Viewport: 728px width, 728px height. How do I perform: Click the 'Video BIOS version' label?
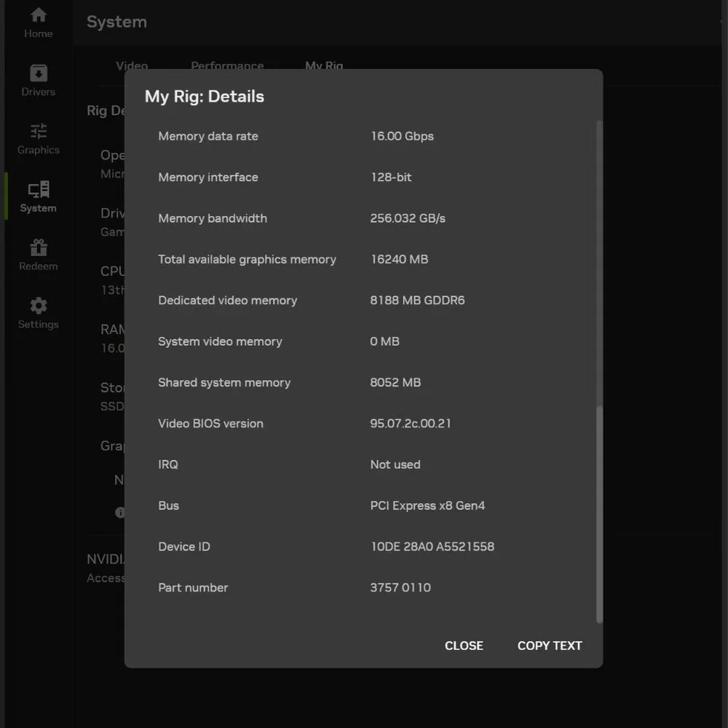pyautogui.click(x=211, y=424)
